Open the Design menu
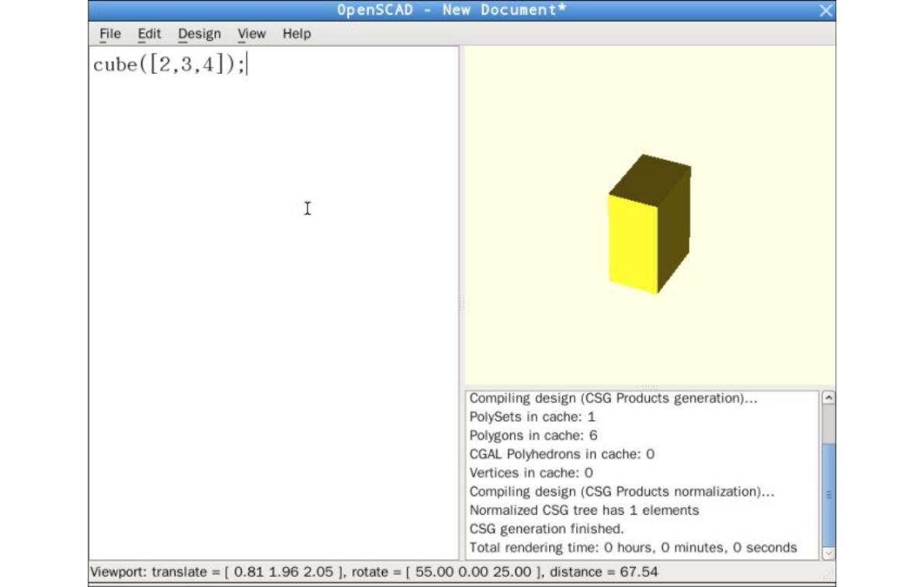 click(200, 33)
